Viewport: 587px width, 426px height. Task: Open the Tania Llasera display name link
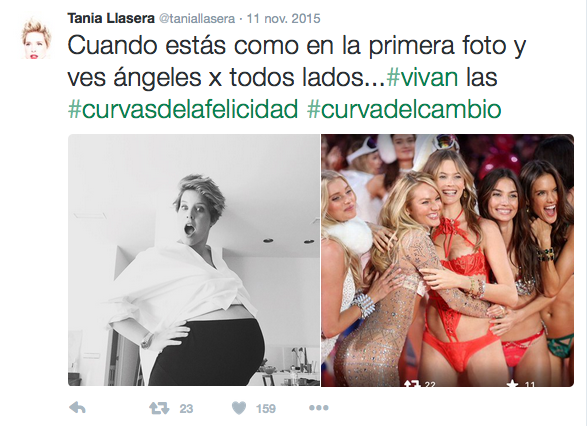[111, 18]
